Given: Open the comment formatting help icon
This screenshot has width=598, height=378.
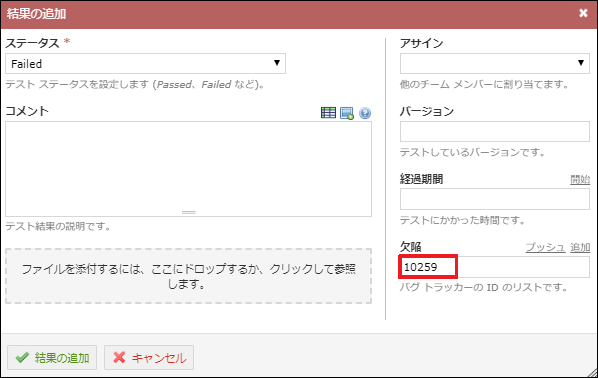Looking at the screenshot, I should (x=365, y=113).
